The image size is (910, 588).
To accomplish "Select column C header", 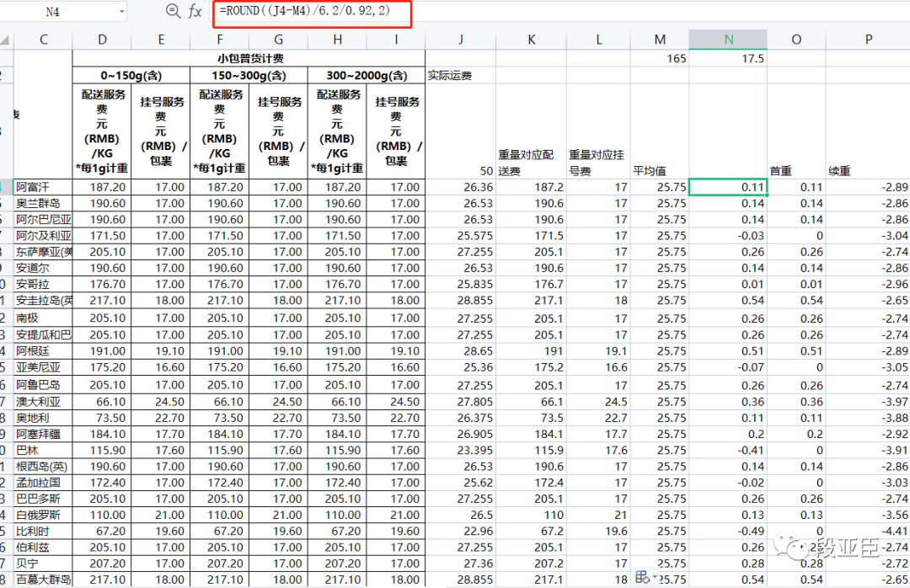I will pos(44,40).
